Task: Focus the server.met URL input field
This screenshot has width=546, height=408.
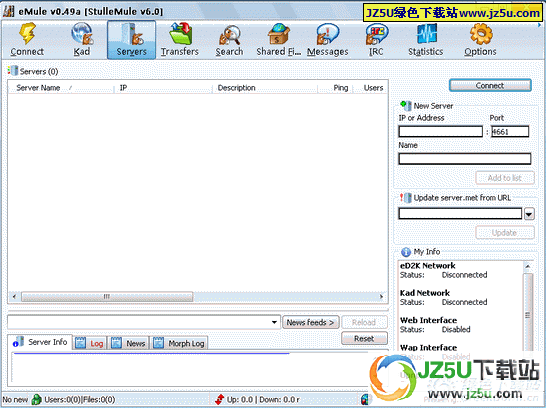Action: click(x=460, y=213)
